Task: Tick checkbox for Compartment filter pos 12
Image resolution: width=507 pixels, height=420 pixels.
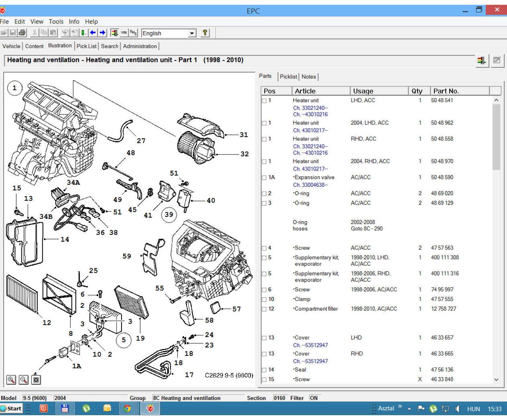Action: click(x=264, y=309)
